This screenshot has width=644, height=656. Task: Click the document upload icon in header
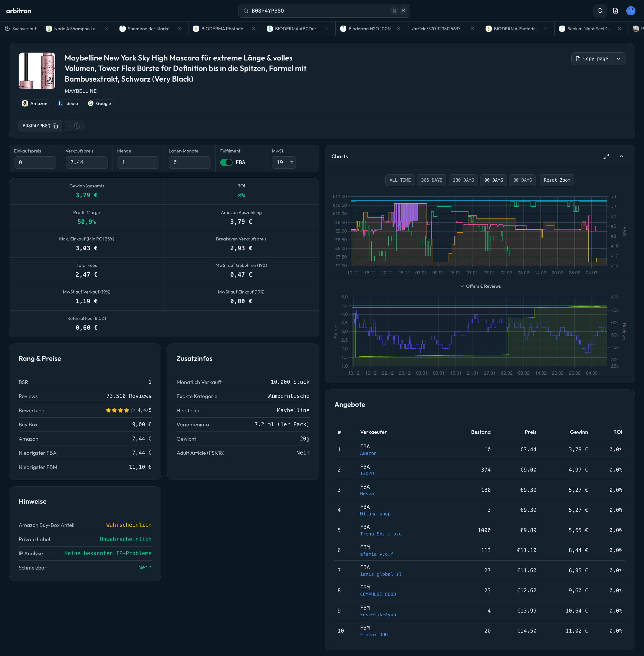(x=615, y=11)
